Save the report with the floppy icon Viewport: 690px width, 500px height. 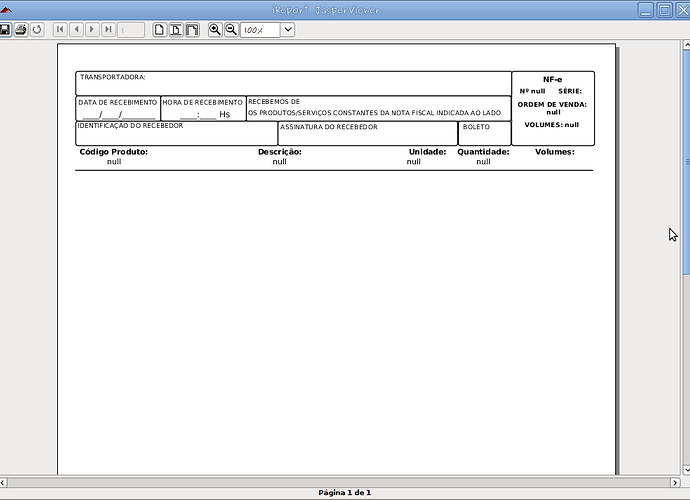click(4, 30)
